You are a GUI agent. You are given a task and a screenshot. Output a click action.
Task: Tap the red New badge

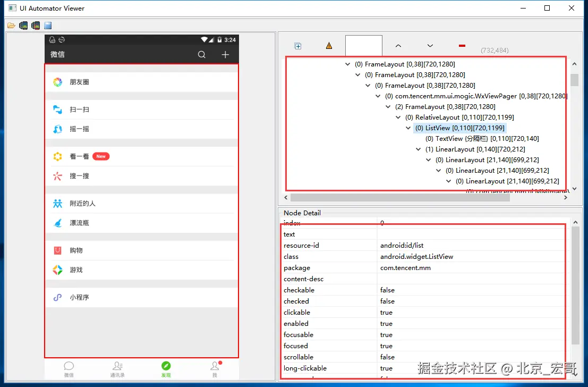(101, 156)
